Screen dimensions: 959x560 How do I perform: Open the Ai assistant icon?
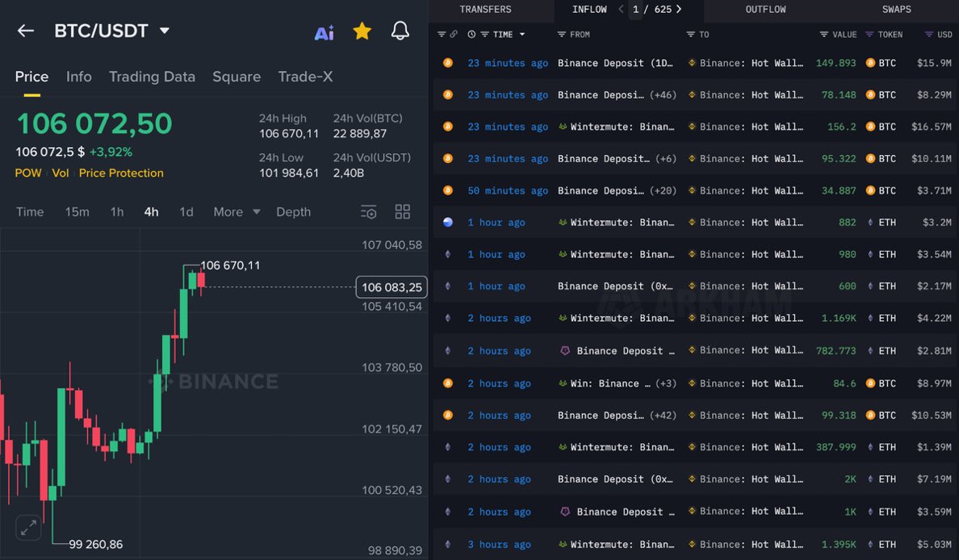pos(325,31)
